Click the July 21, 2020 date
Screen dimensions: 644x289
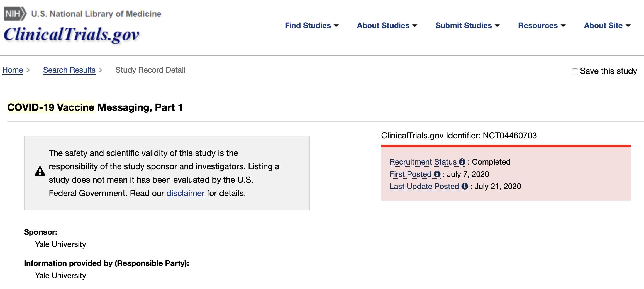tap(498, 186)
